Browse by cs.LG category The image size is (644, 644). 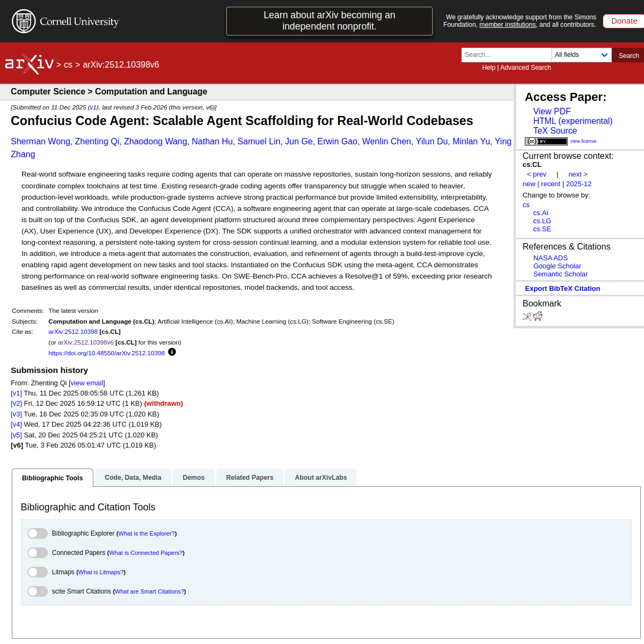542,221
